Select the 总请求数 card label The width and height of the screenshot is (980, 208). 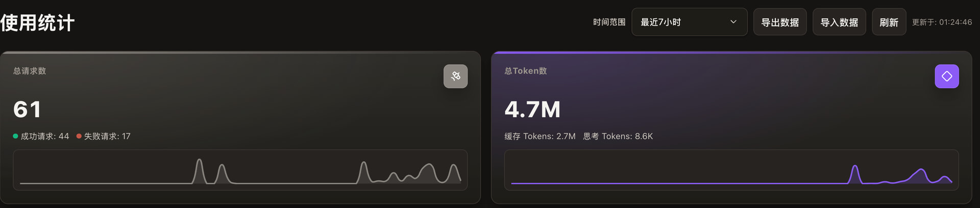pos(30,71)
